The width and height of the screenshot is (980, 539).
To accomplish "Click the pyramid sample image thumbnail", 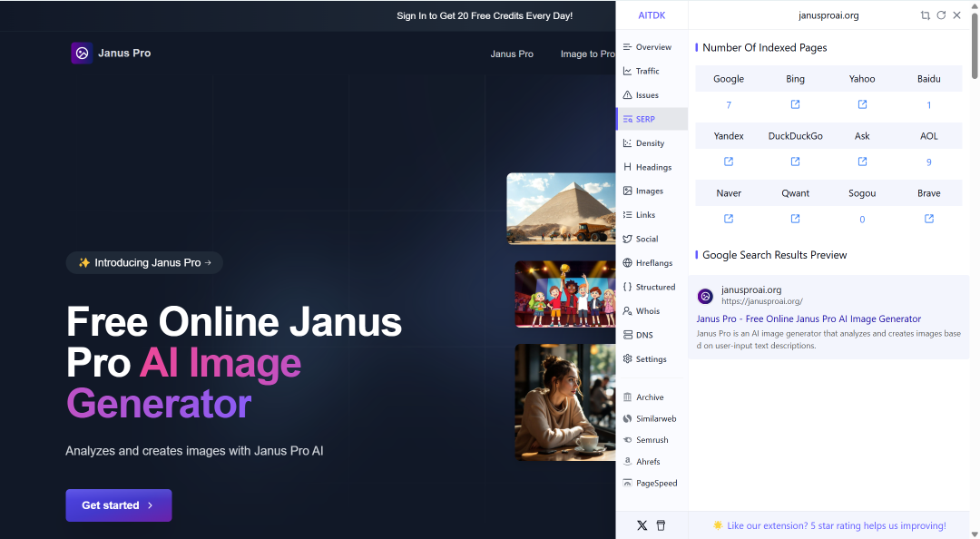I will click(562, 208).
